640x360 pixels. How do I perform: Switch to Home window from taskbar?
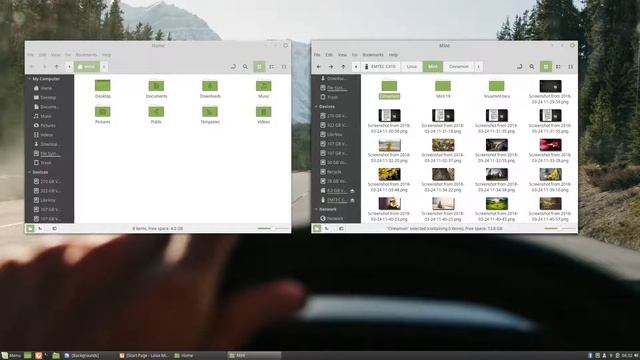(x=199, y=356)
